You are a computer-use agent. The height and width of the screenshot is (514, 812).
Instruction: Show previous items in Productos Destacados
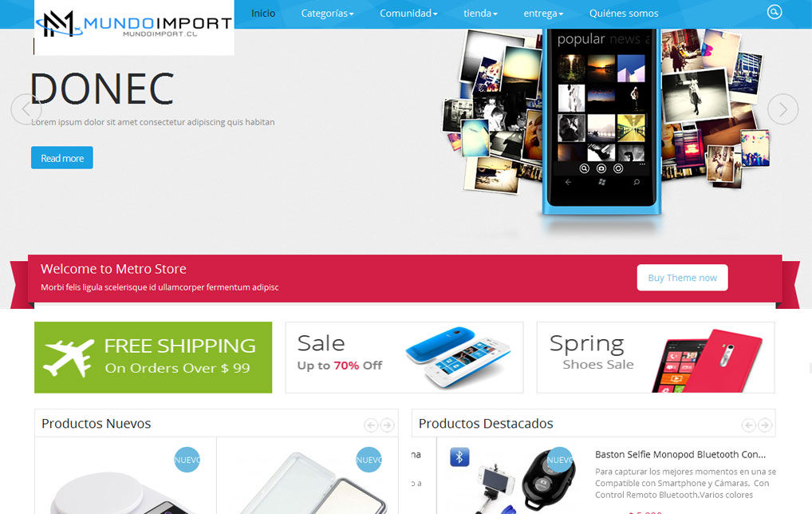[x=748, y=425]
